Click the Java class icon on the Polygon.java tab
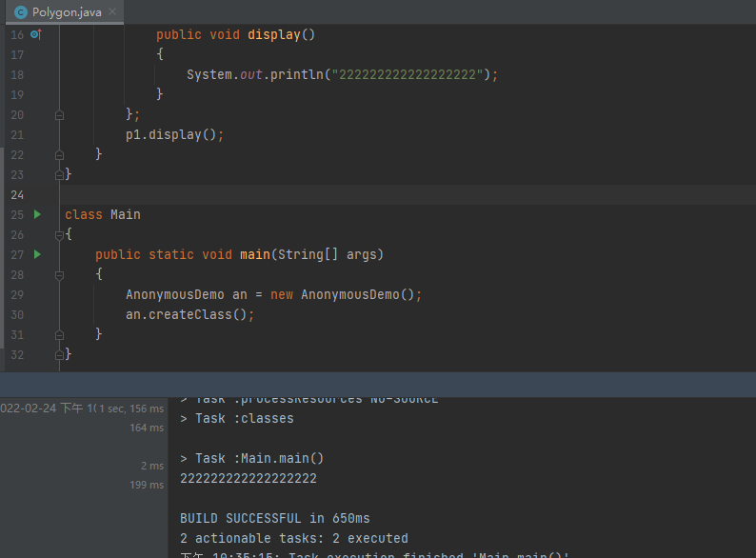 pyautogui.click(x=20, y=12)
